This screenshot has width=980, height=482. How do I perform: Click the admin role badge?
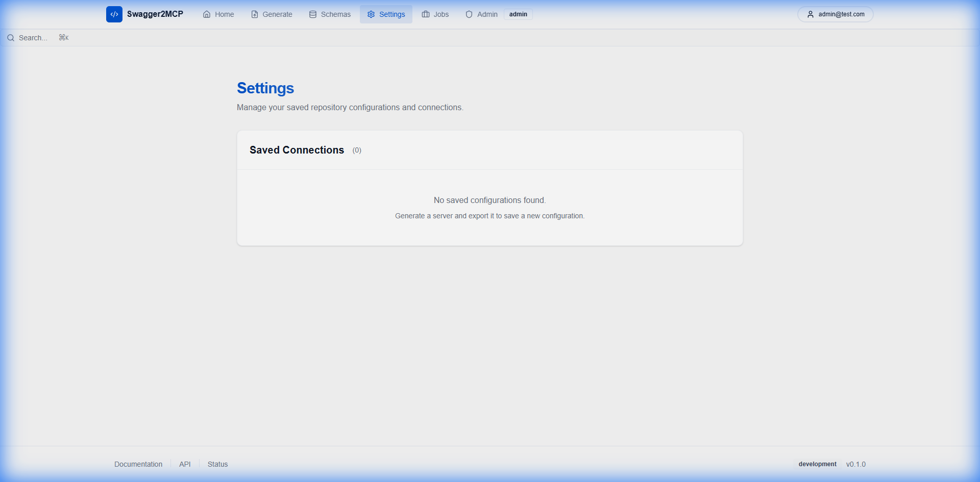point(518,14)
